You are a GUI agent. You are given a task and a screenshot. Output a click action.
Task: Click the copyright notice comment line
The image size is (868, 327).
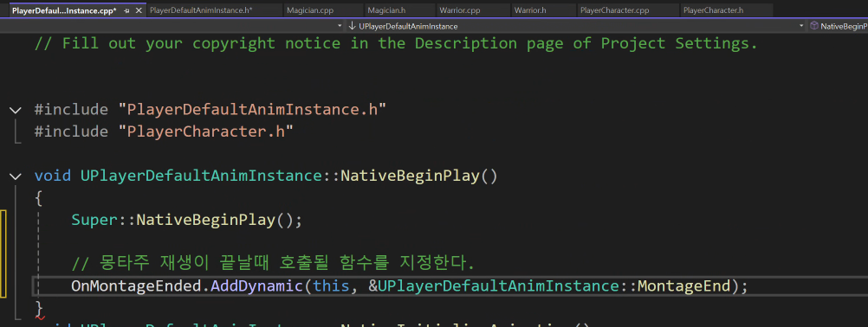(396, 43)
